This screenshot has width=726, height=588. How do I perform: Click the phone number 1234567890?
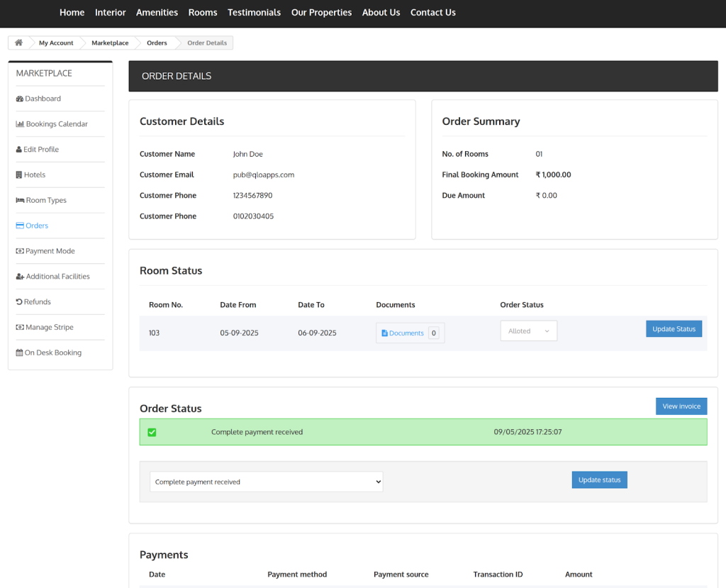click(252, 196)
